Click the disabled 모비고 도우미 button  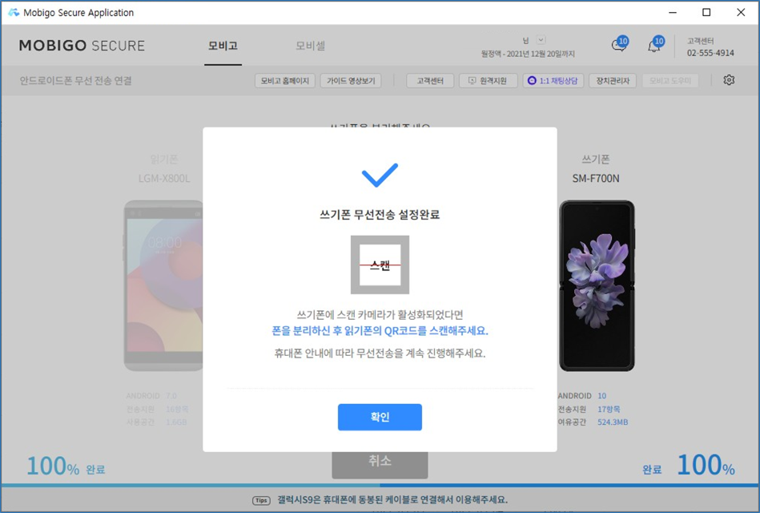point(670,80)
